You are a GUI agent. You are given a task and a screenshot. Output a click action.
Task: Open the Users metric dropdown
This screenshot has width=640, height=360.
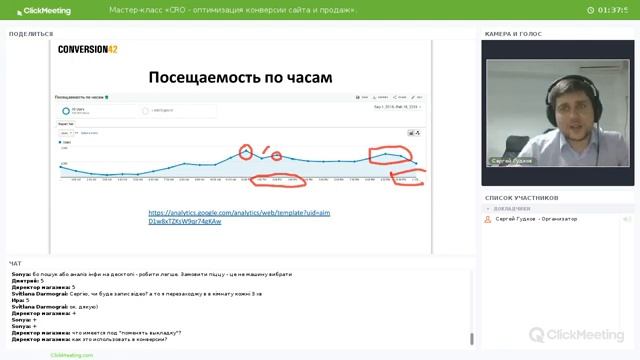(x=66, y=133)
